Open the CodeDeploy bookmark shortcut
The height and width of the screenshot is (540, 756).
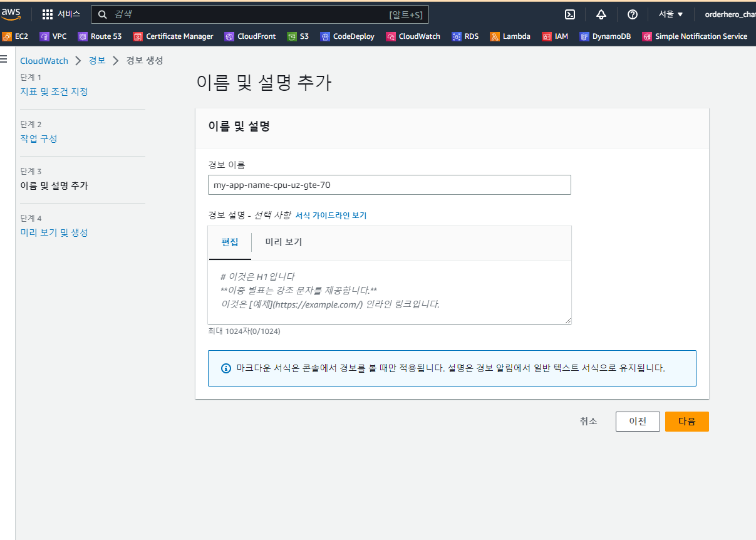[348, 36]
